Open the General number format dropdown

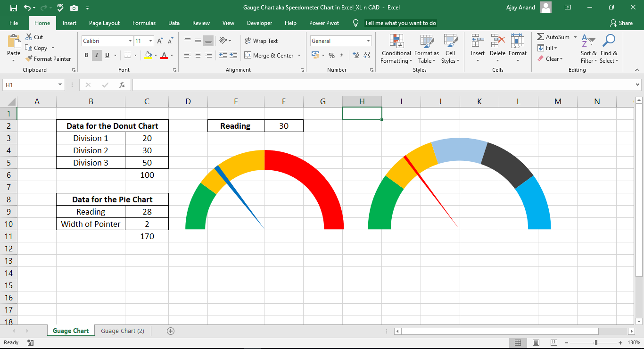368,41
